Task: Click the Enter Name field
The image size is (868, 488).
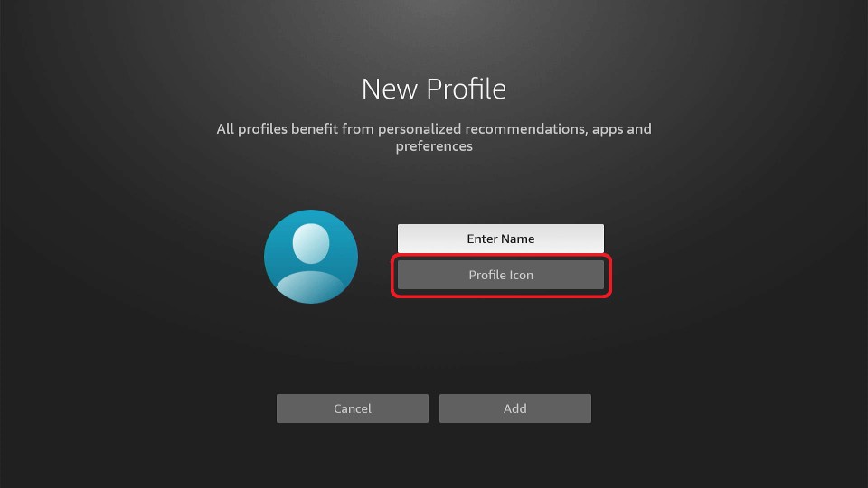Action: pos(500,239)
